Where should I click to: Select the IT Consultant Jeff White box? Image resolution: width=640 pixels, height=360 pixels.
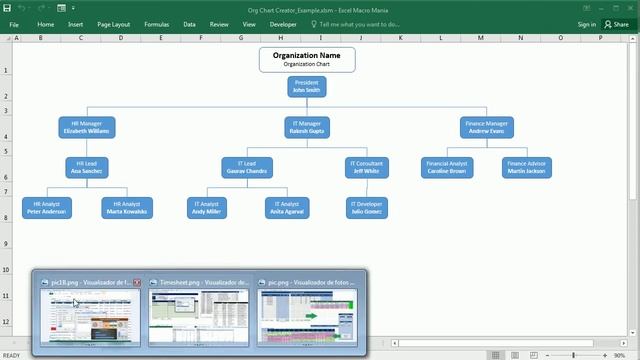click(367, 167)
